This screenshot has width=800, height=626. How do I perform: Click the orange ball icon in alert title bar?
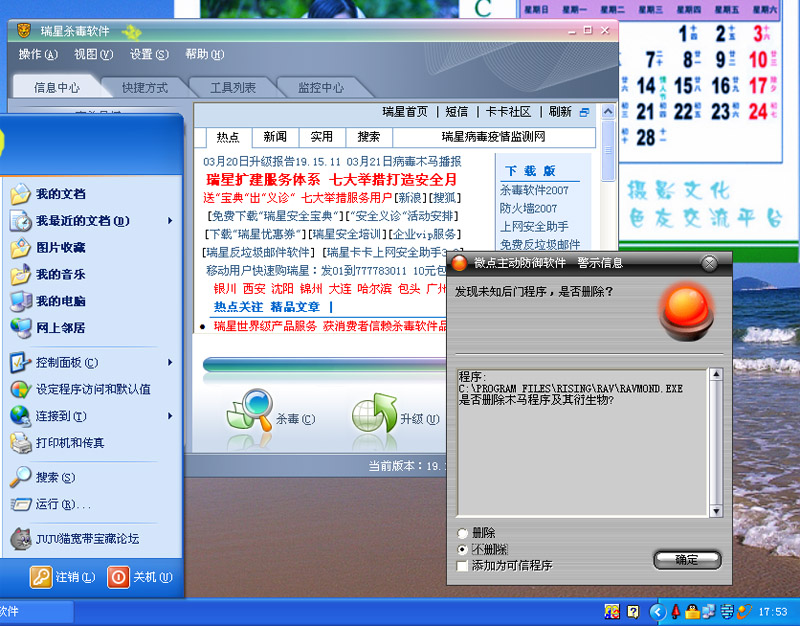(459, 263)
